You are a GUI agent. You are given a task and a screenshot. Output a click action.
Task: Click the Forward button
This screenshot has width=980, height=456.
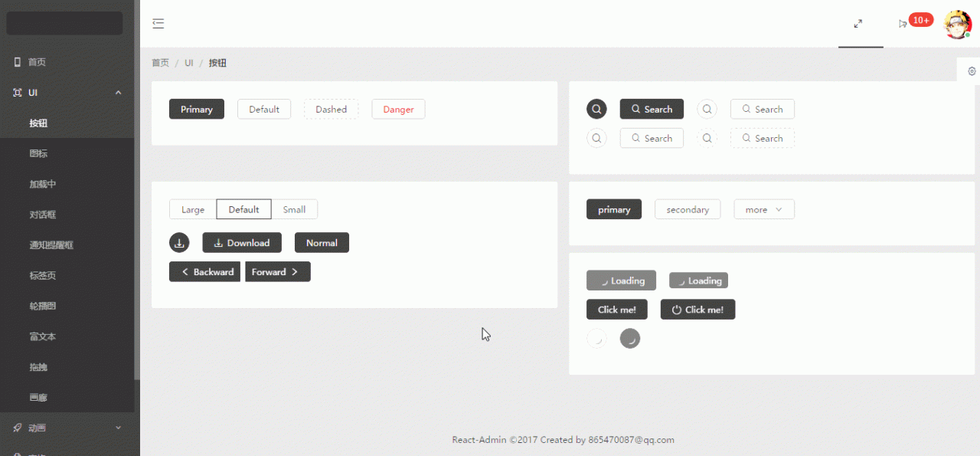(278, 272)
